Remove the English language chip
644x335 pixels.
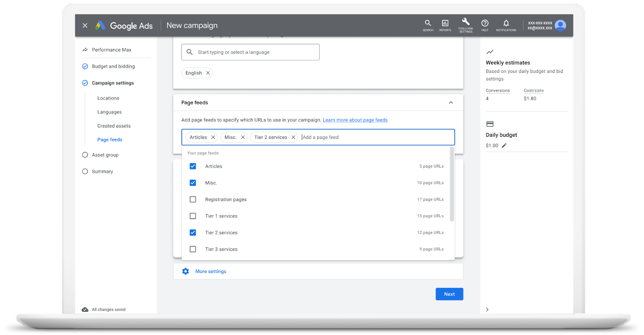(208, 73)
